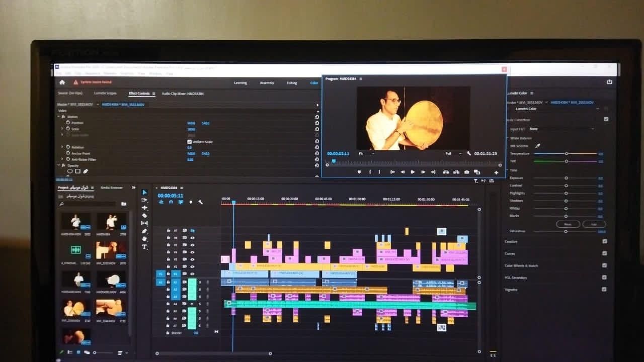Click the Lift button in Program monitor
This screenshot has height=362, width=644.
click(x=445, y=172)
